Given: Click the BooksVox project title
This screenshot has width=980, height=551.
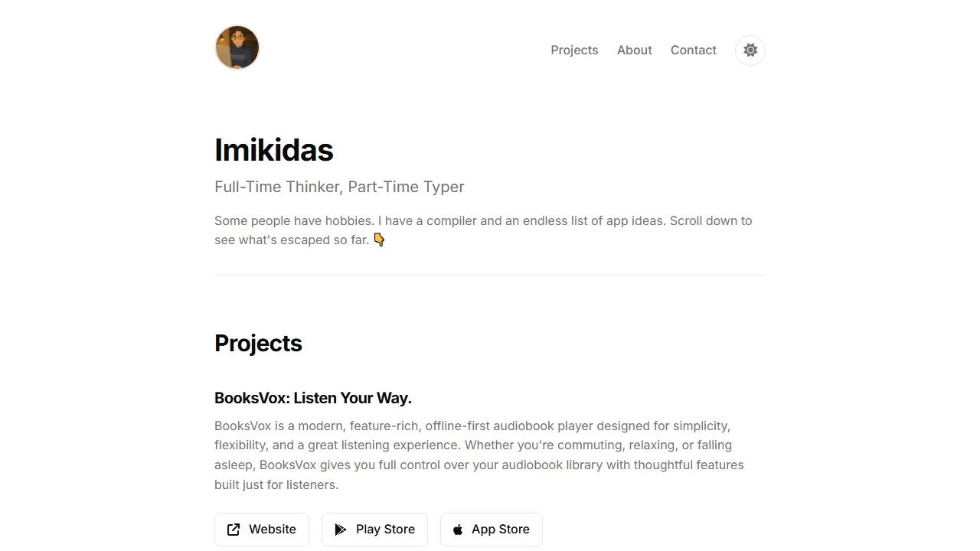Looking at the screenshot, I should tap(313, 398).
